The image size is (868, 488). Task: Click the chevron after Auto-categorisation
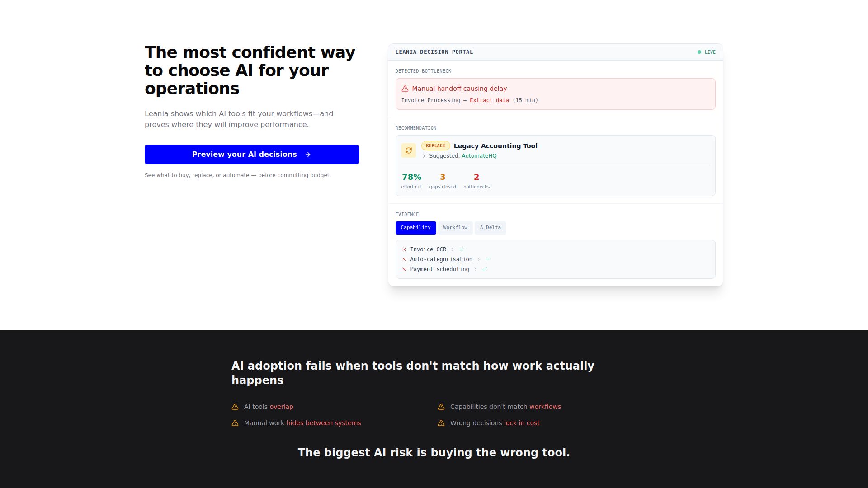coord(479,259)
